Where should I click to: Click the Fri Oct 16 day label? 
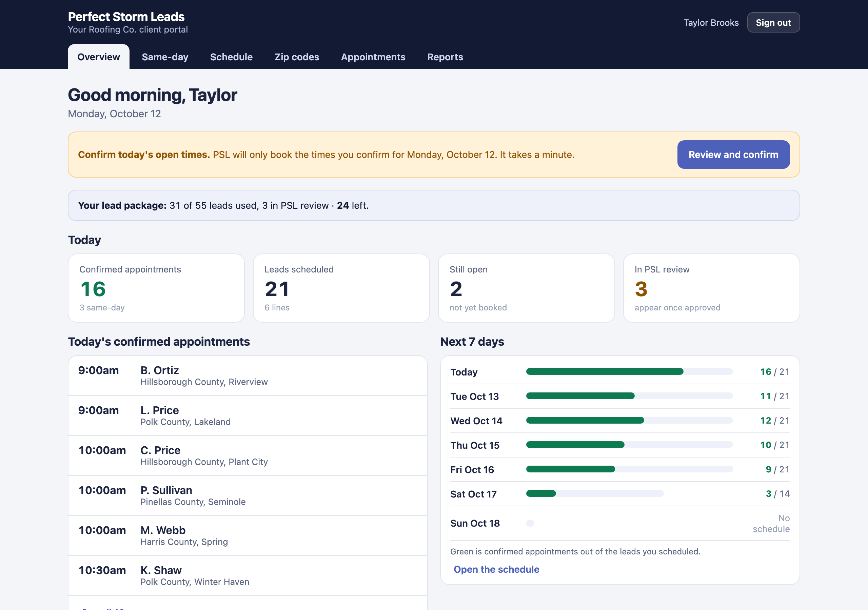point(472,470)
